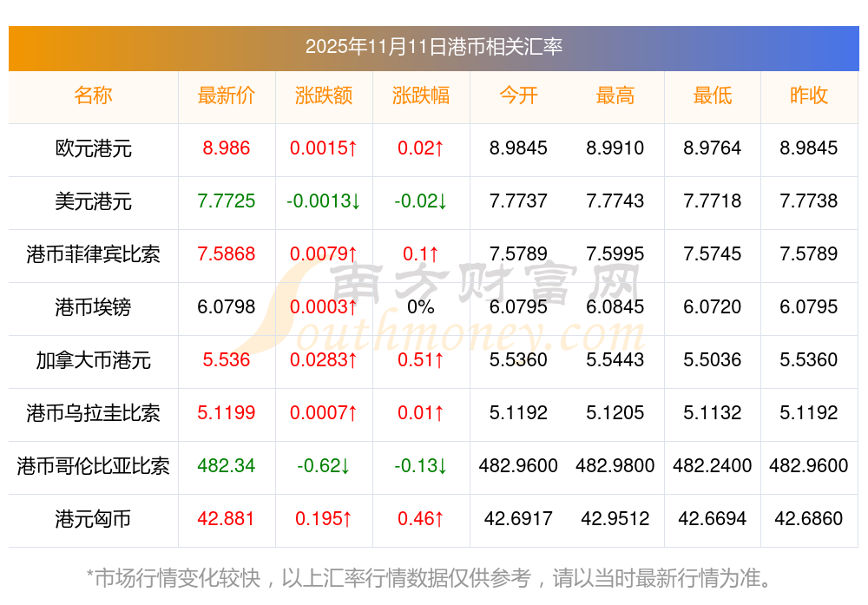Screen dimensions: 868x605
Task: Click 港币哥伦比亚比索 low value 482.2400
Action: pyautogui.click(x=713, y=465)
